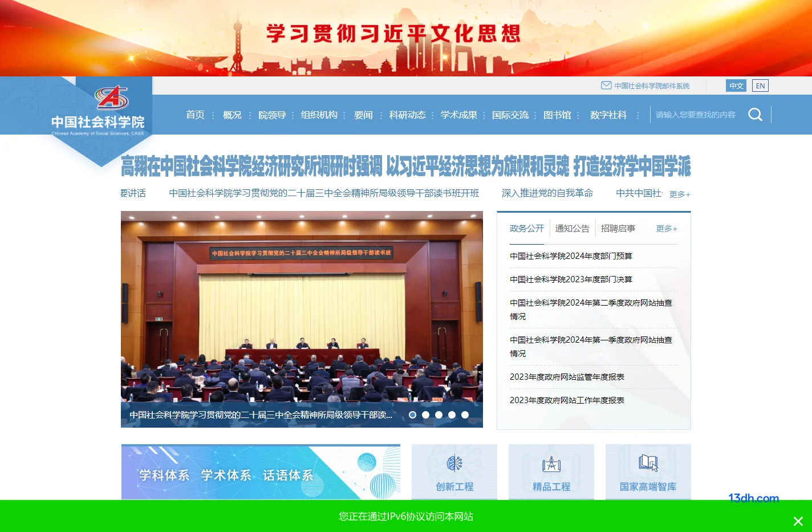Open the 2024年第二季度政府网站抽查情况 link
812x532 pixels.
tap(591, 310)
